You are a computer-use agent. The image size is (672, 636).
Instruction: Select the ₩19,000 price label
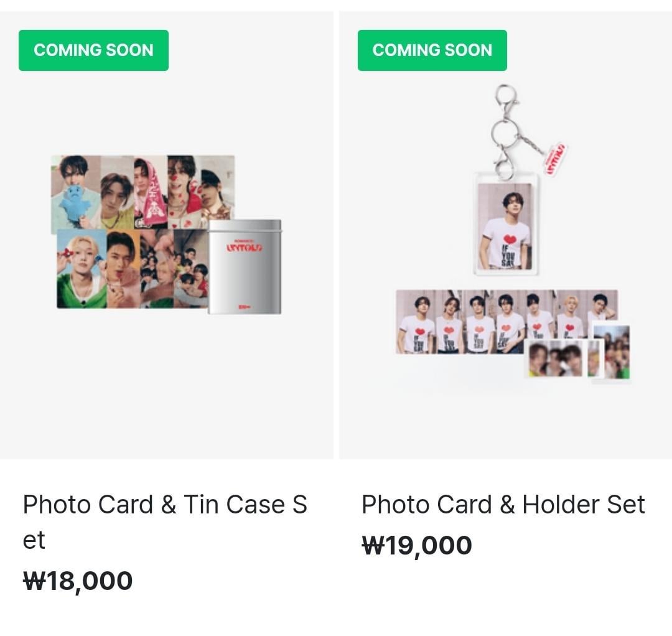click(416, 546)
